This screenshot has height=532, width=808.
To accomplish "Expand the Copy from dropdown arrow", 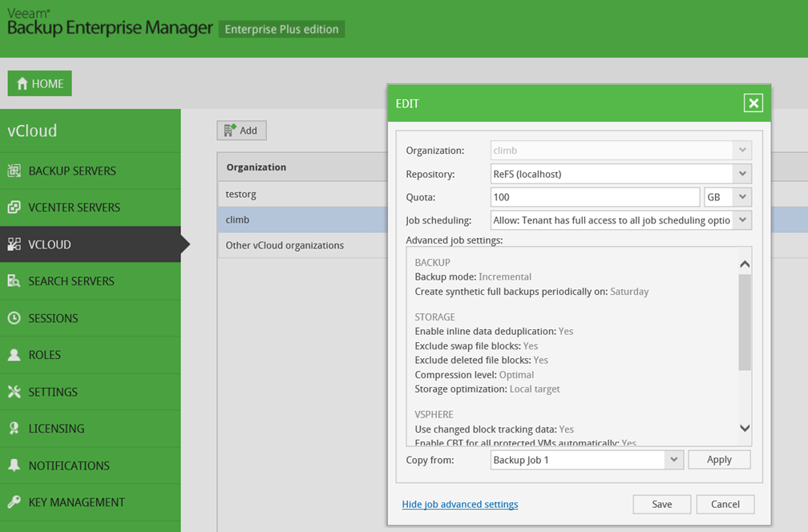I will pos(673,459).
